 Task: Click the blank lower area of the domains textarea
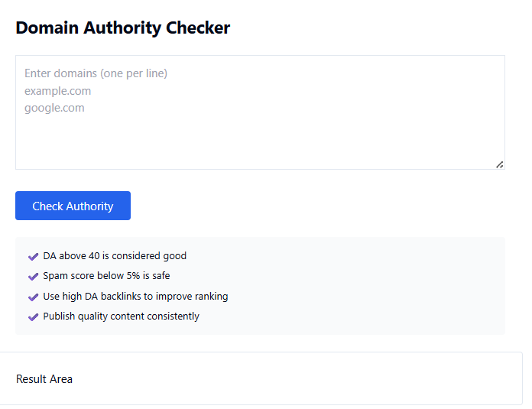(x=260, y=145)
